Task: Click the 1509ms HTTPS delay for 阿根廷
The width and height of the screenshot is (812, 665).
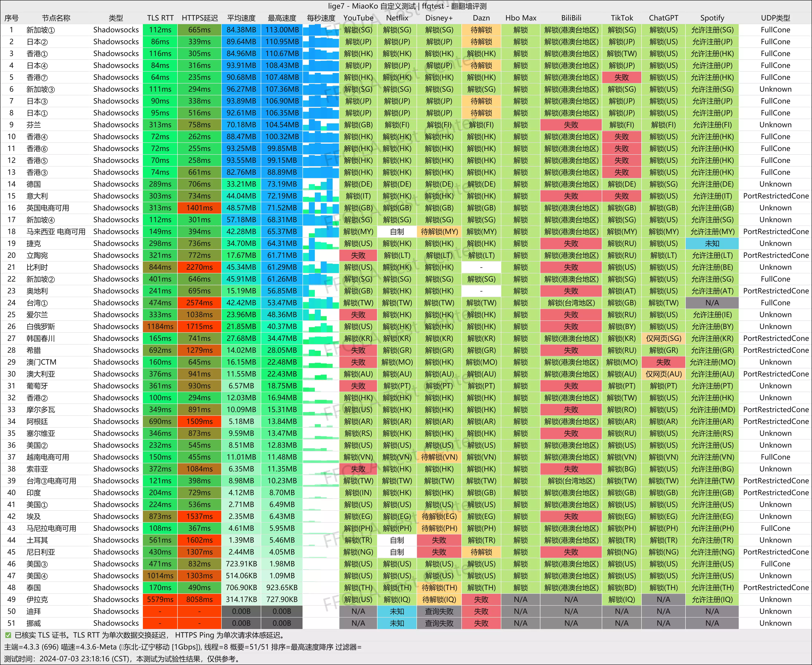Action: pyautogui.click(x=199, y=422)
